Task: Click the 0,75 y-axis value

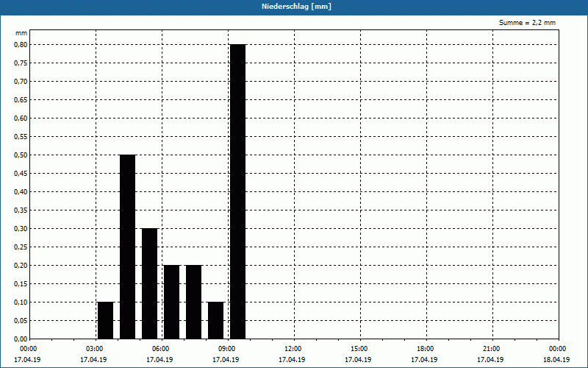Action: 21,63
